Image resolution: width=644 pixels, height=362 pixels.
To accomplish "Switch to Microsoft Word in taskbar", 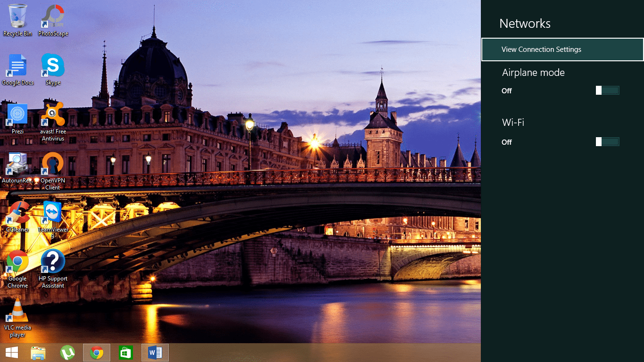I will 155,353.
